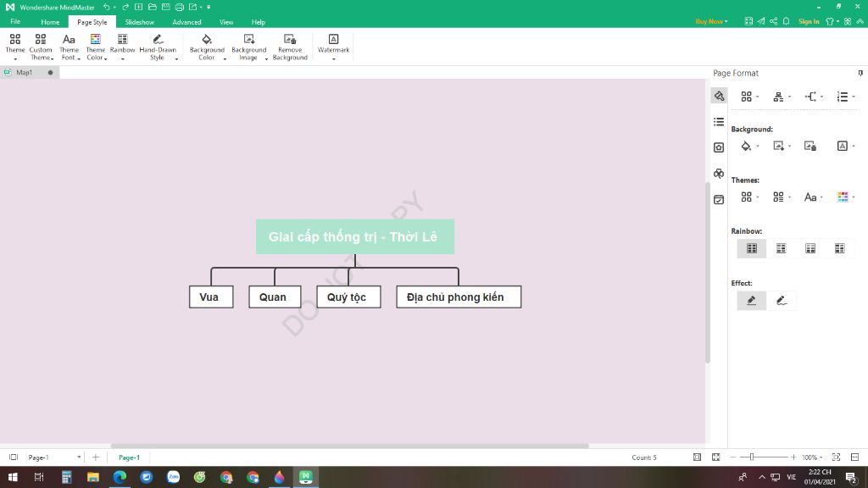Open Background Color in the ribbon
The width and height of the screenshot is (868, 488).
(207, 47)
